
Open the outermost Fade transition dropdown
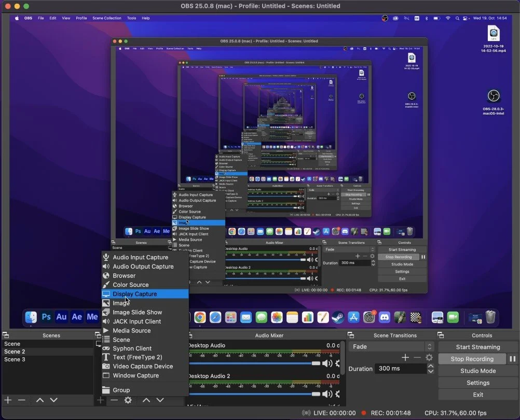coord(391,346)
